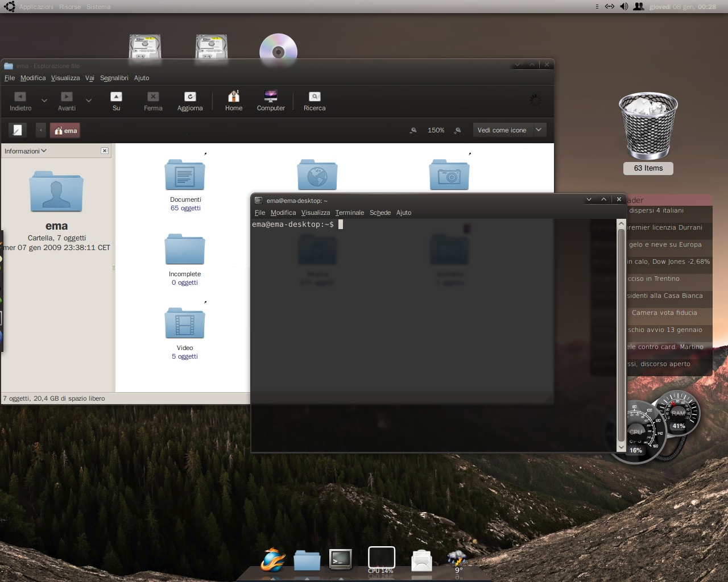Open the globe web folder icon
This screenshot has width=728, height=582.
click(x=317, y=174)
